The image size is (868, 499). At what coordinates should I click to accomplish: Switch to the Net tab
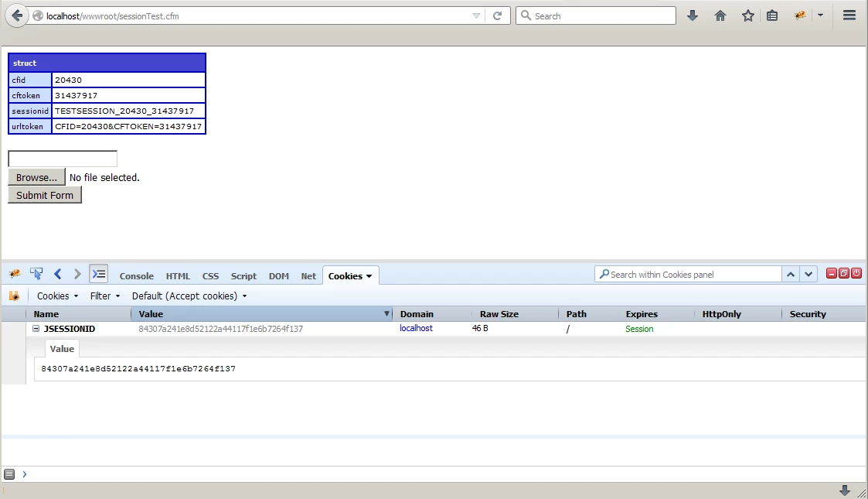[x=308, y=276]
